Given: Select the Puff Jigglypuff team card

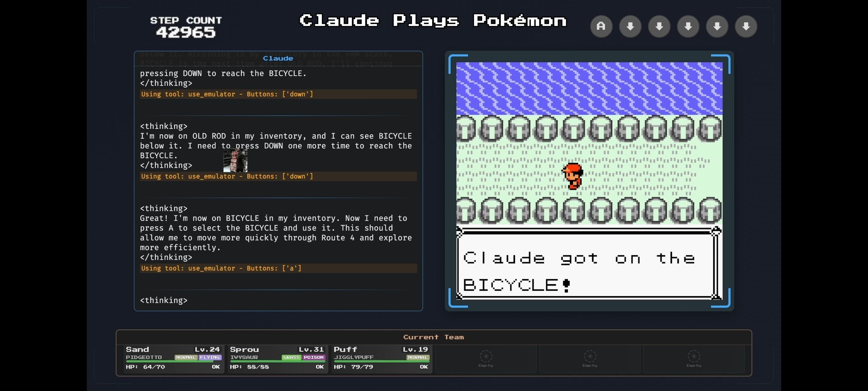Looking at the screenshot, I should [x=381, y=358].
